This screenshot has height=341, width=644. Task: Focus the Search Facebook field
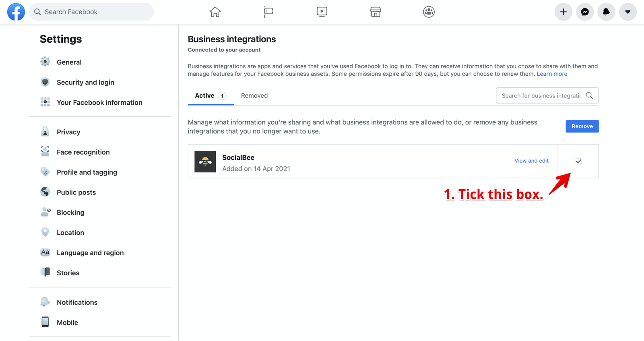pos(91,12)
